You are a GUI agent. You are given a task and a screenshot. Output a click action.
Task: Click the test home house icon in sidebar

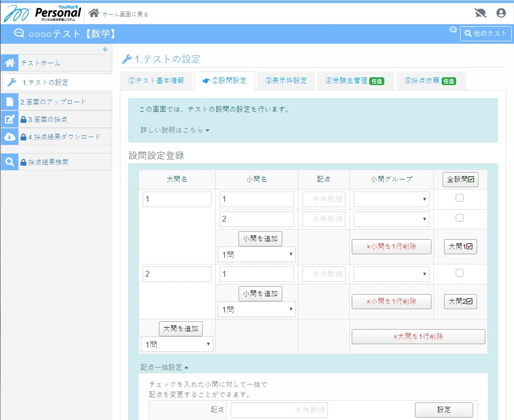9,63
